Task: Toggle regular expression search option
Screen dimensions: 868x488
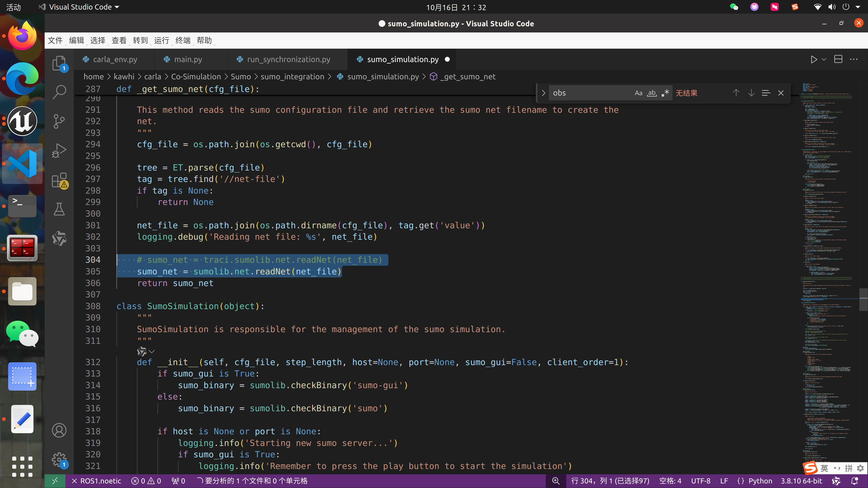Action: pos(665,93)
